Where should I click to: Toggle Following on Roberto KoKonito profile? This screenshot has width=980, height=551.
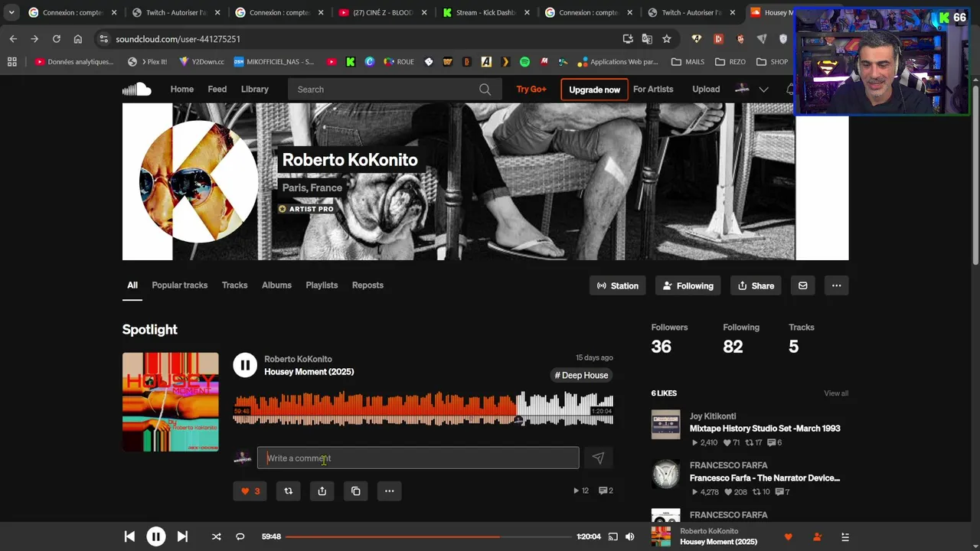(x=688, y=285)
